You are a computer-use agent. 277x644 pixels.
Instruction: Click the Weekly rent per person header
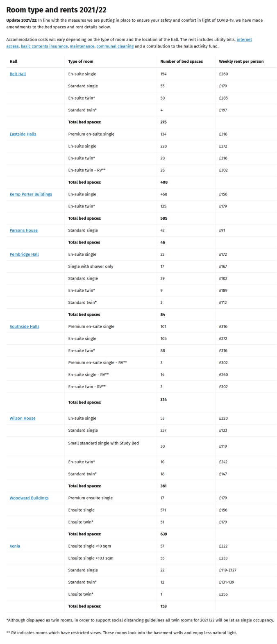pyautogui.click(x=241, y=61)
